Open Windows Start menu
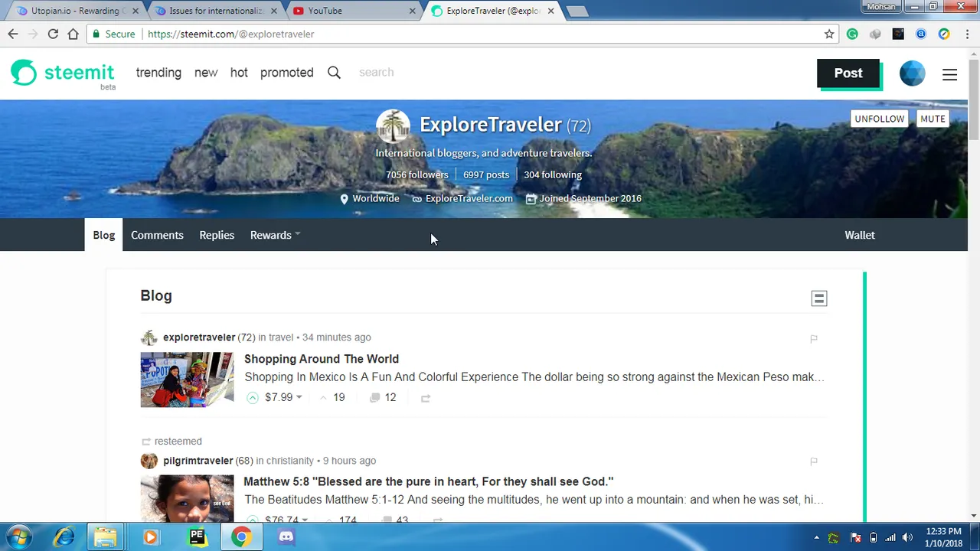The image size is (980, 551). 18,536
